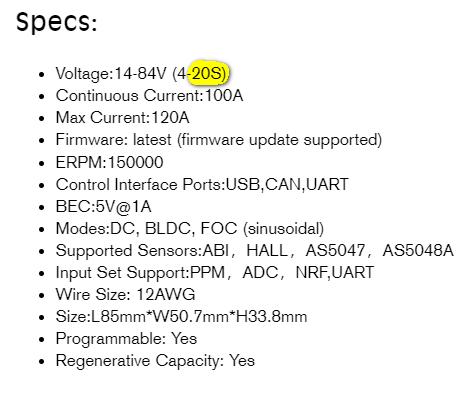Click Regenerative Capacity Yes line

pos(155,361)
